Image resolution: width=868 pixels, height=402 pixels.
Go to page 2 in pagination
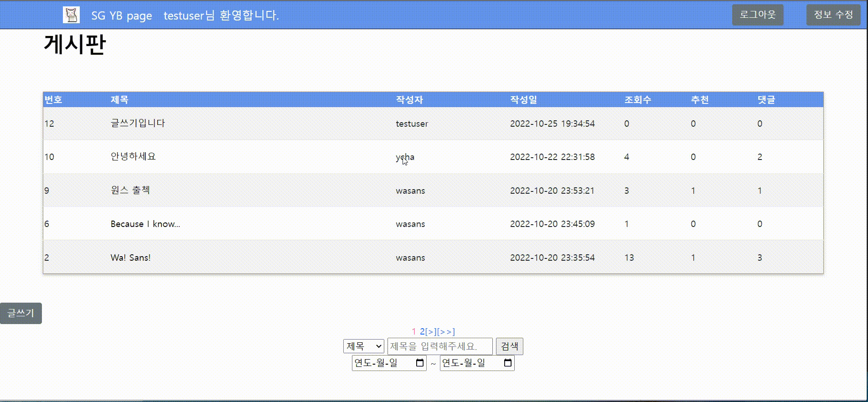[x=422, y=331]
